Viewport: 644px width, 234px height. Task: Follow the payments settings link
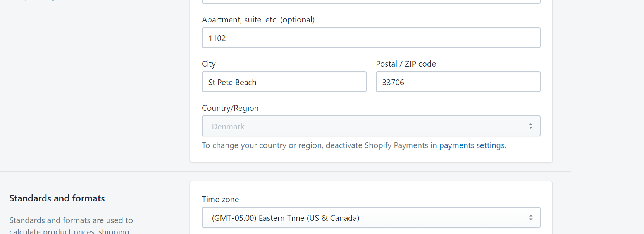tap(472, 145)
